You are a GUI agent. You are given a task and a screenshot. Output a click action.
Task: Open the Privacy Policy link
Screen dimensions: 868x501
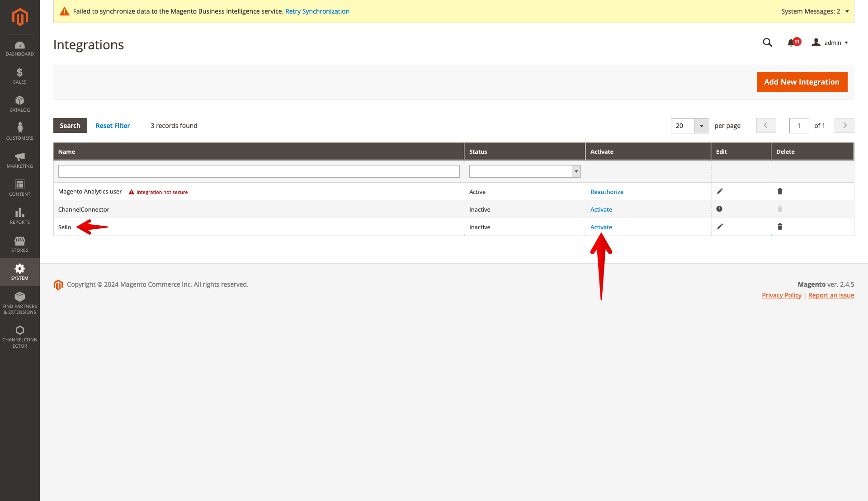click(x=782, y=295)
